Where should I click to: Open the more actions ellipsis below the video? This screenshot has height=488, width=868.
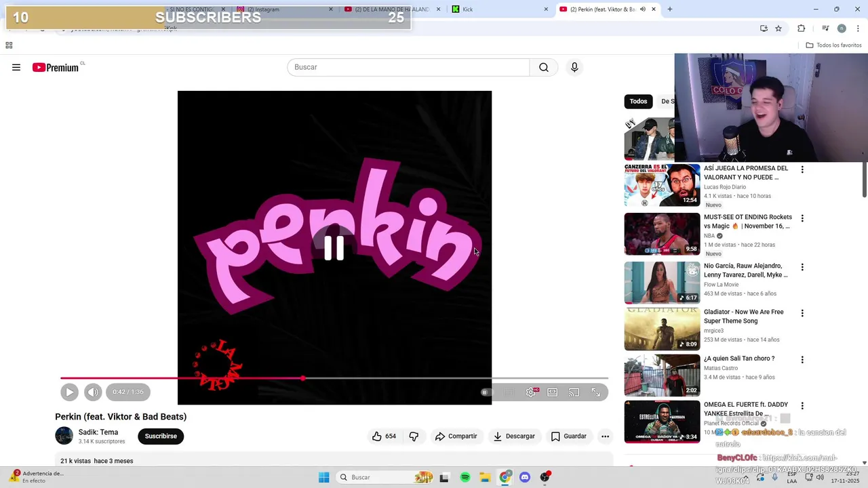(x=606, y=436)
